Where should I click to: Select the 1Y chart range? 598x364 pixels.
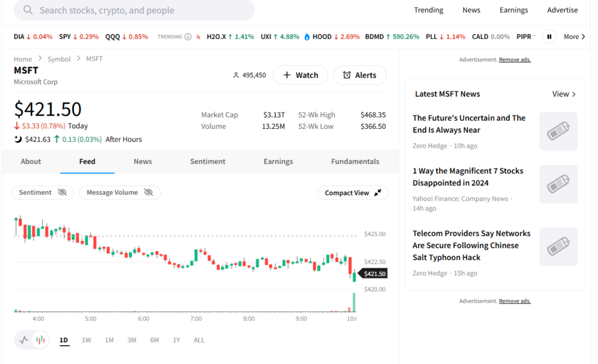point(176,340)
